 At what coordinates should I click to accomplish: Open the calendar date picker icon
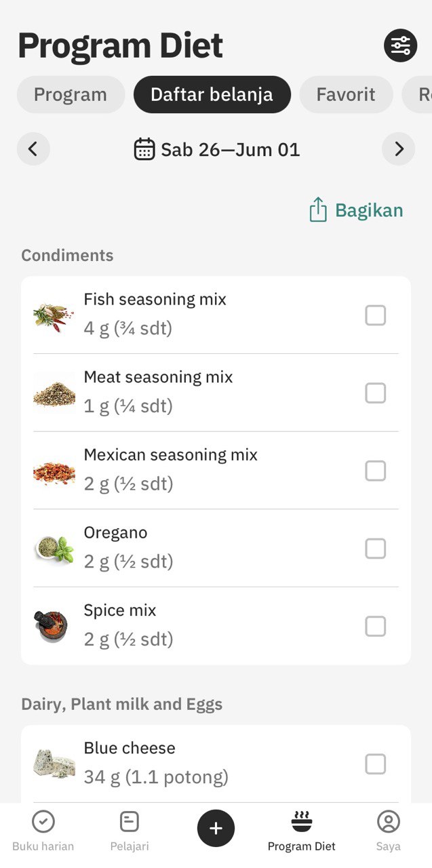coord(144,149)
